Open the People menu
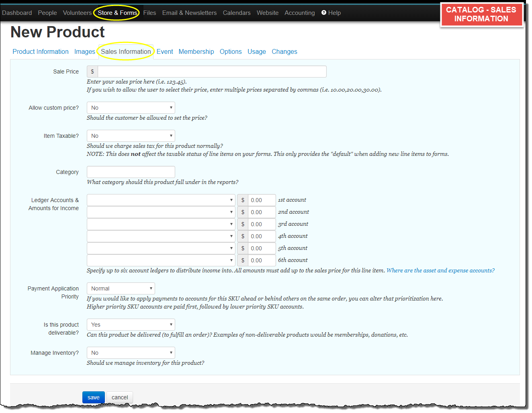 (47, 13)
